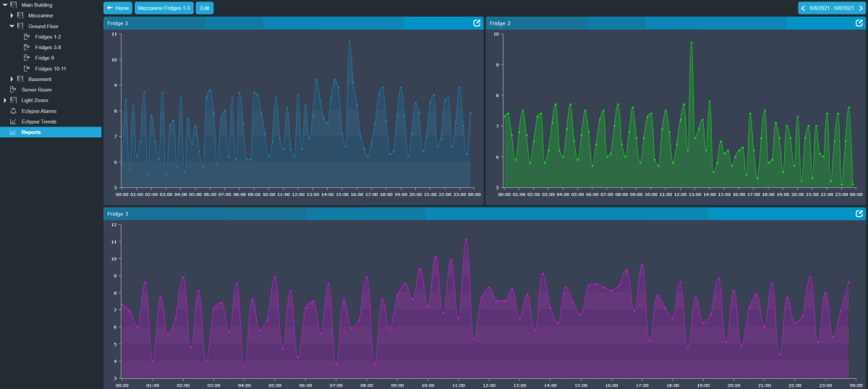Advance to next date range
The image size is (868, 389).
pyautogui.click(x=860, y=8)
